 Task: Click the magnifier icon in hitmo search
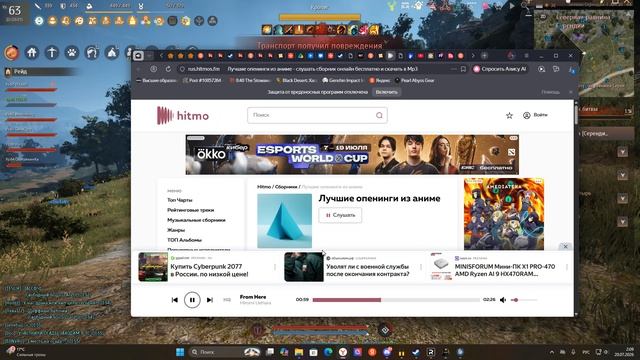pyautogui.click(x=379, y=116)
